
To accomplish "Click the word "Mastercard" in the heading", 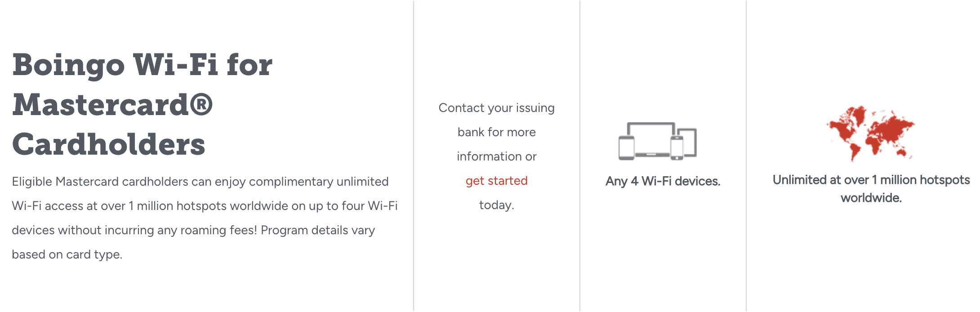I will [x=100, y=104].
